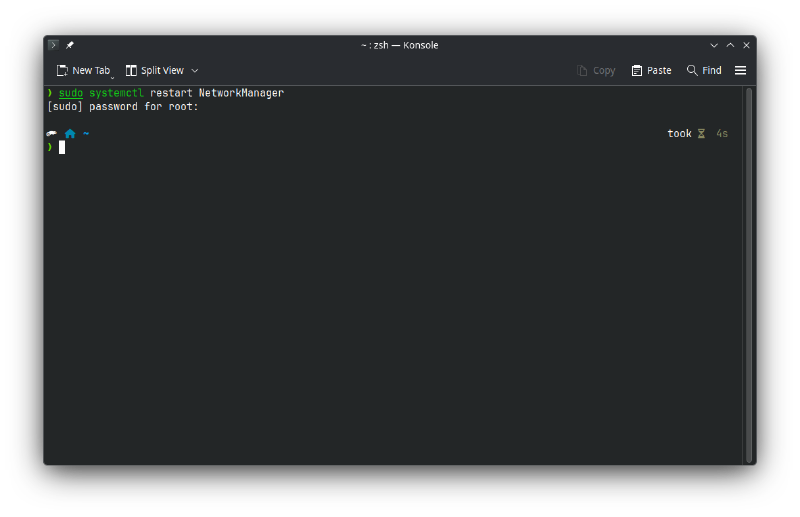
Task: Click the underlined sudo command word
Action: [70, 93]
